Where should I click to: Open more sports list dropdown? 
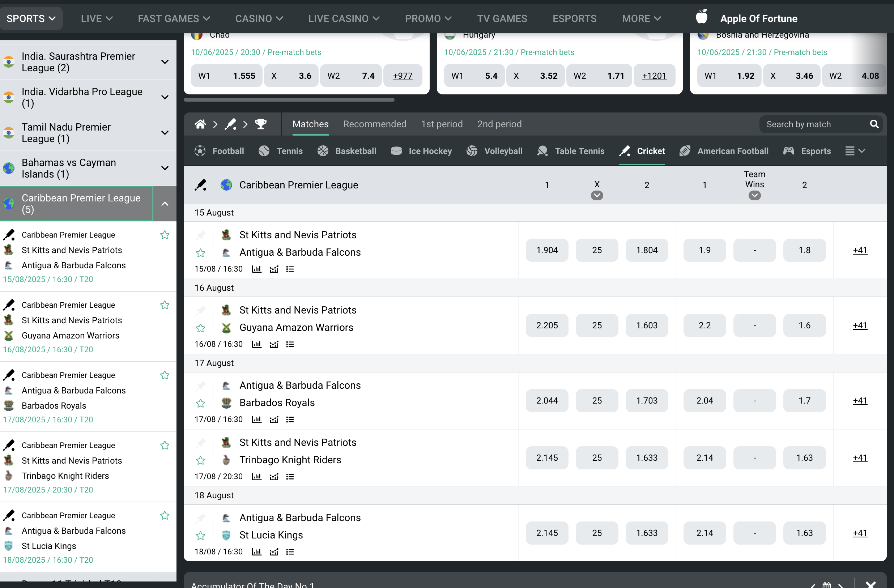coord(855,151)
